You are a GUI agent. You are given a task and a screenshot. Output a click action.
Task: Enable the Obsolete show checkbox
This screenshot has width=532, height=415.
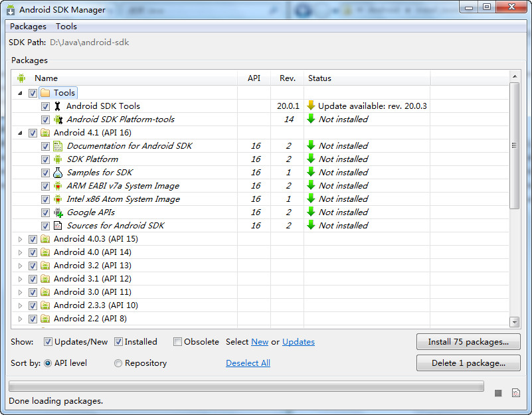[177, 342]
